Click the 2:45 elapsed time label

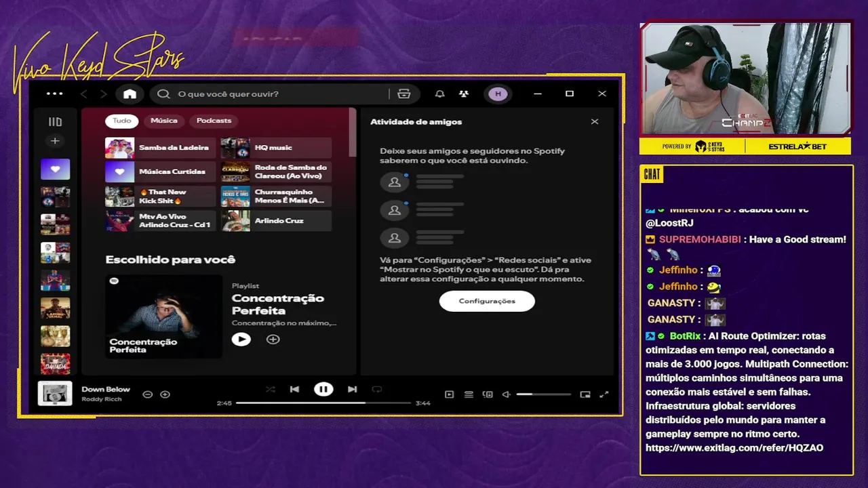click(x=224, y=403)
